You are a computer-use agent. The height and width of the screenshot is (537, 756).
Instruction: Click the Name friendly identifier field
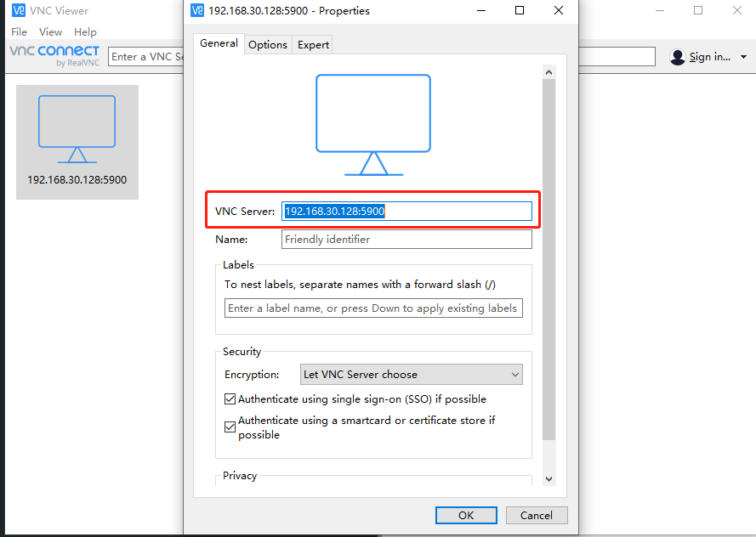coord(406,240)
